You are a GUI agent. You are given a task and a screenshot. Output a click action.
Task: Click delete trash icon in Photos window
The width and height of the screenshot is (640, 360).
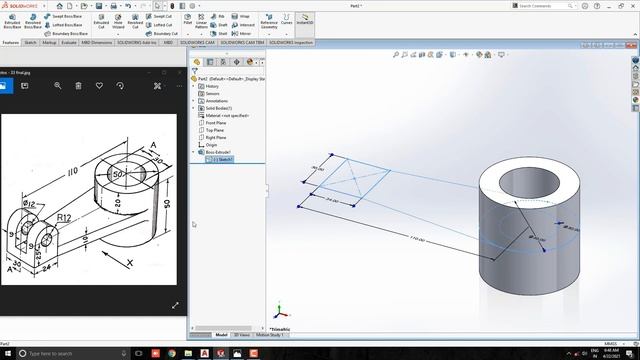(78, 86)
